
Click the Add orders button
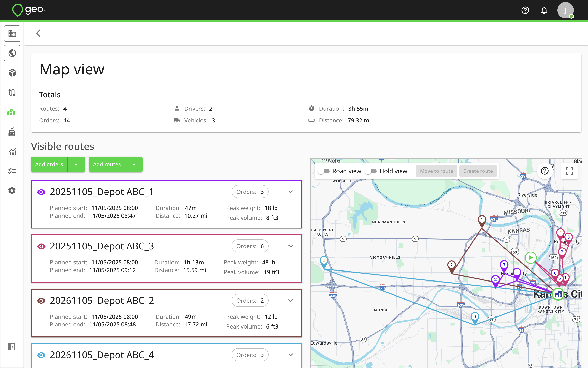49,165
